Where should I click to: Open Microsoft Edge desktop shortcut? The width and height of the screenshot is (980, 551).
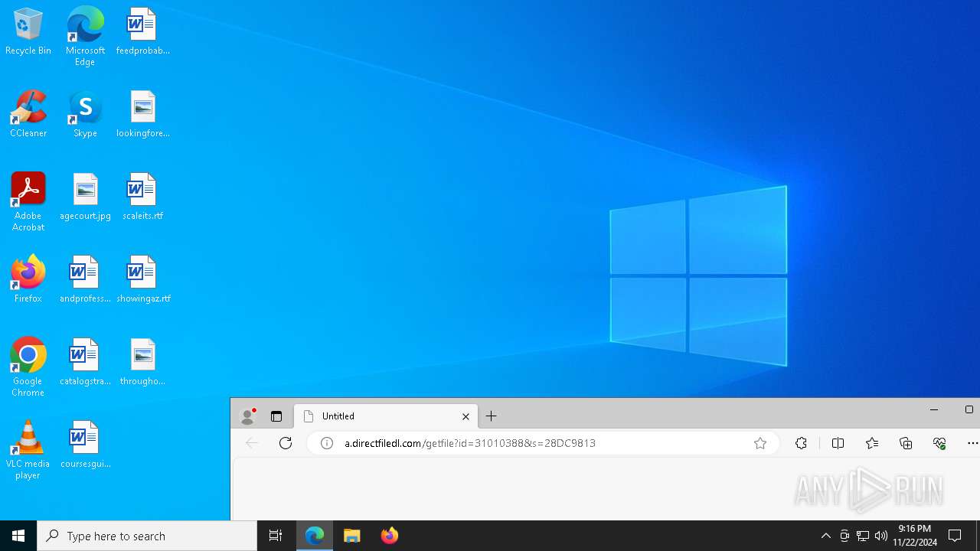pos(85,37)
